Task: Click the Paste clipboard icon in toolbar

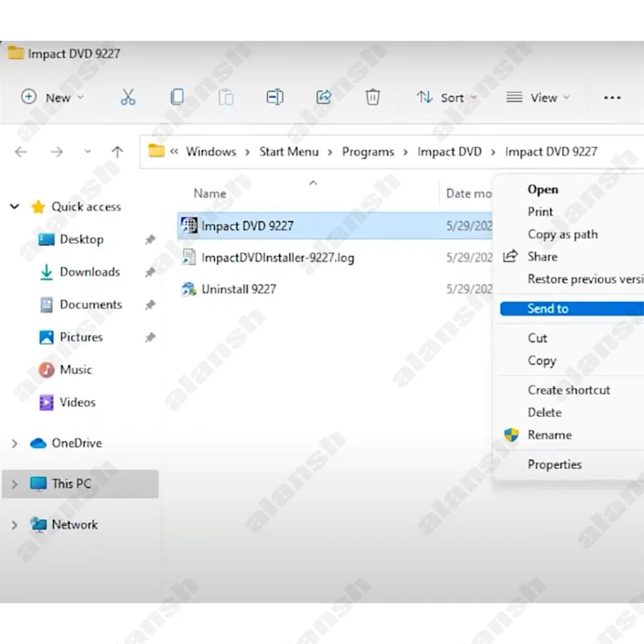Action: pos(226,97)
